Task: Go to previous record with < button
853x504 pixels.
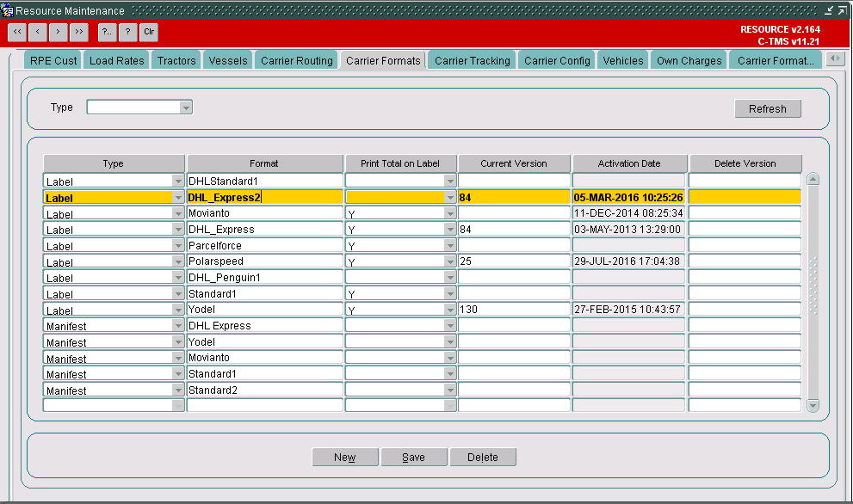Action: coord(38,32)
